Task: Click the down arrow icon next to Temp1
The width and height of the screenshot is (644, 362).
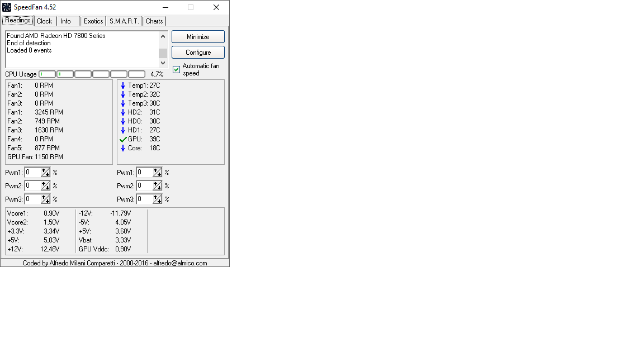Action: 123,85
